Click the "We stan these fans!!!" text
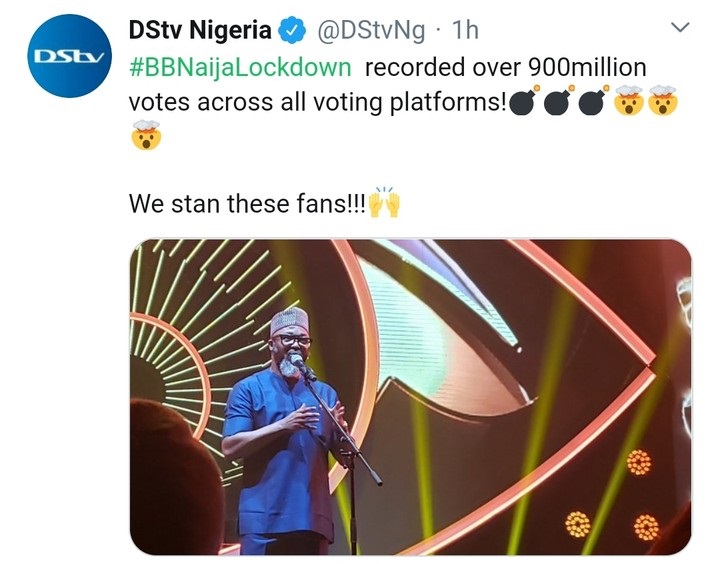The height and width of the screenshot is (564, 720). pos(248,205)
